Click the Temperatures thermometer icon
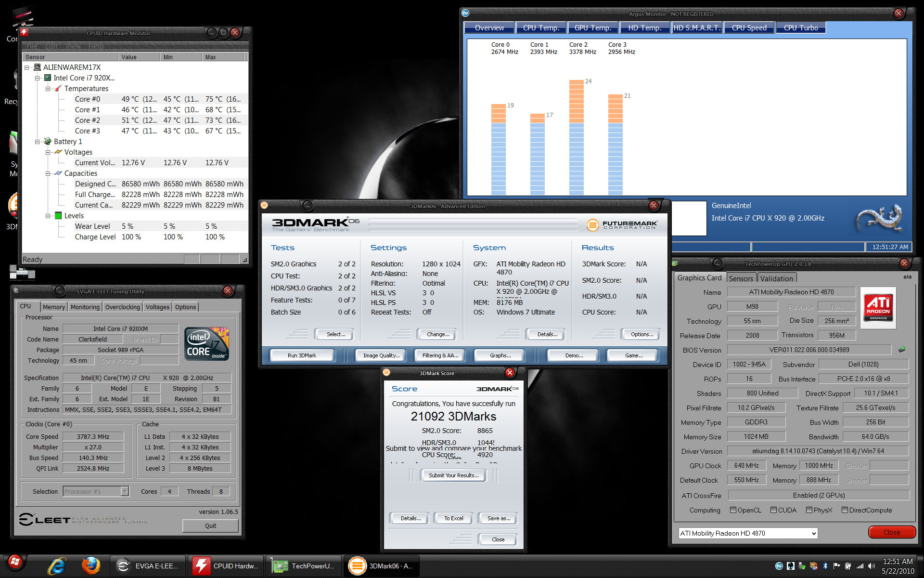 58,89
